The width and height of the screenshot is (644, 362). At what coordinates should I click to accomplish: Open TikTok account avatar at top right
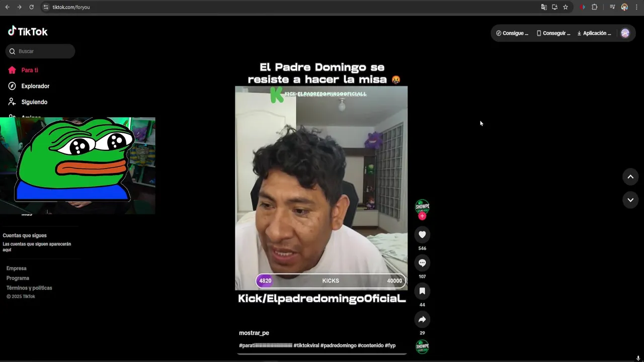coord(625,33)
